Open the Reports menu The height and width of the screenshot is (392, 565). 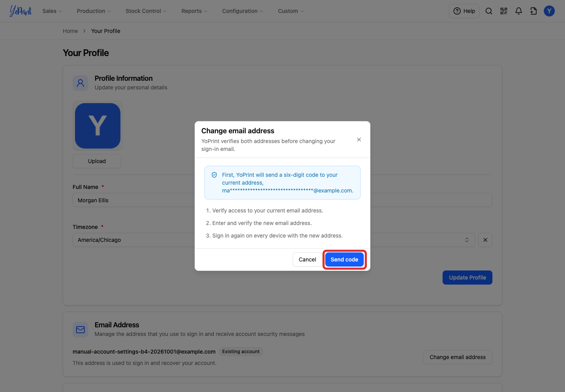[194, 11]
